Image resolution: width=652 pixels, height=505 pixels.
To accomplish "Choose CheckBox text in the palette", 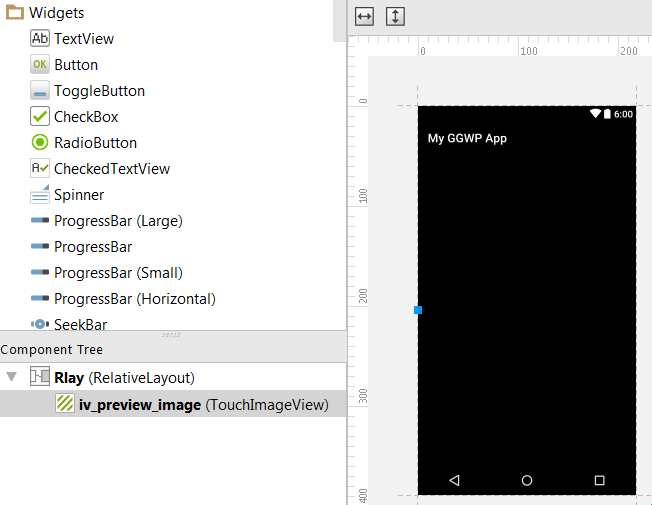I will [x=86, y=117].
